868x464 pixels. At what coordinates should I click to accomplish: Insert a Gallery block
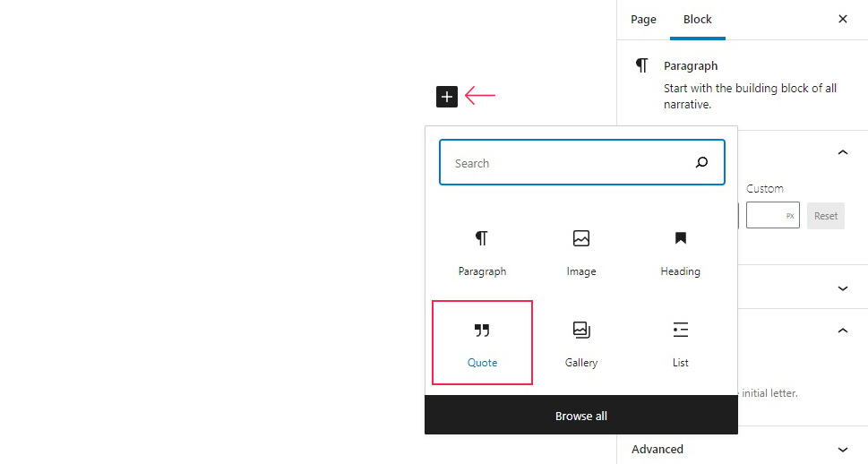tap(581, 342)
